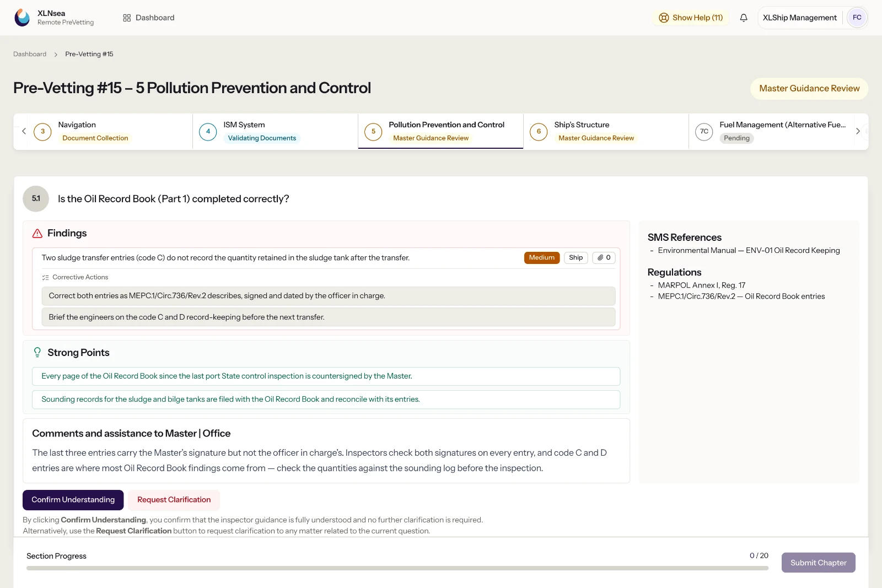Image resolution: width=882 pixels, height=588 pixels.
Task: Open the finding's attachments paperclip badge
Action: pos(604,258)
